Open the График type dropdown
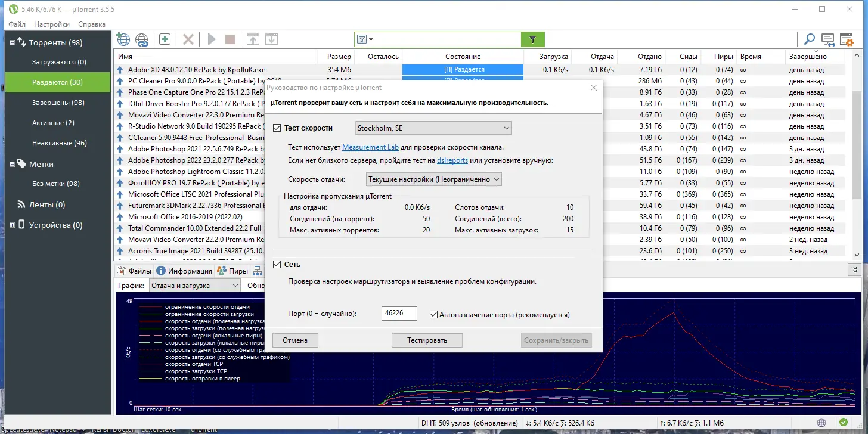The width and height of the screenshot is (868, 434). (195, 286)
